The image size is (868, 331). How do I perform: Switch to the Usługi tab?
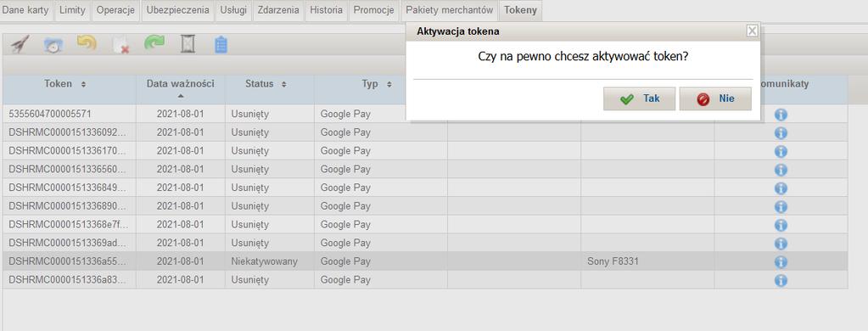(x=233, y=10)
